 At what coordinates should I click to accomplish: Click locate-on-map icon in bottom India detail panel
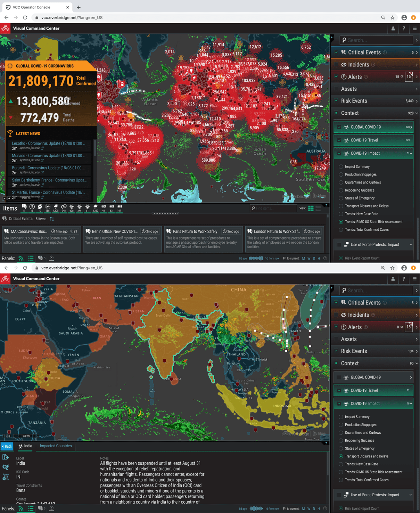tap(6, 467)
